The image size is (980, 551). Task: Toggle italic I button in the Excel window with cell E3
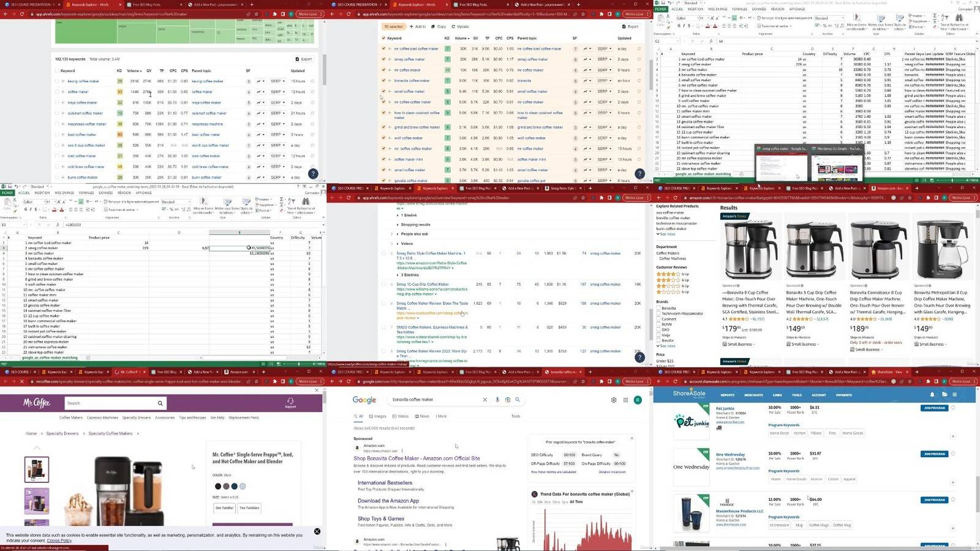coord(31,210)
